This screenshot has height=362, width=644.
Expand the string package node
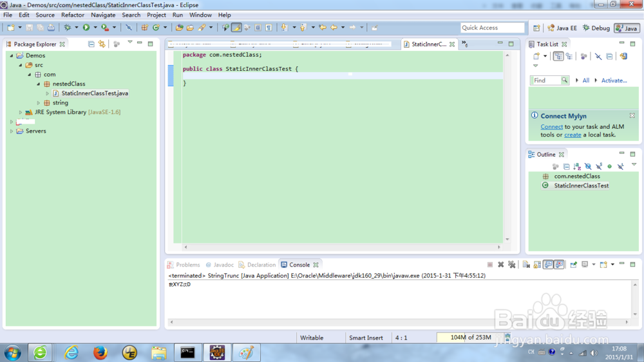pyautogui.click(x=38, y=102)
